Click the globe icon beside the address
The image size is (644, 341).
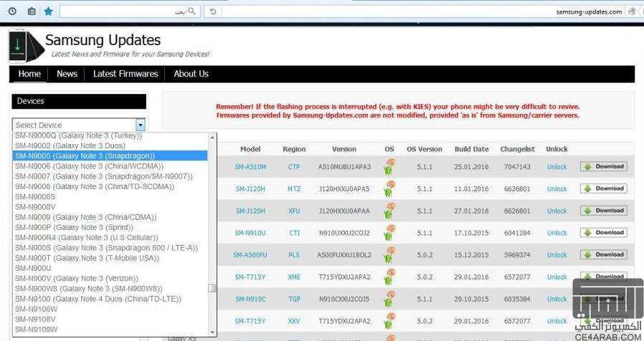point(632,11)
